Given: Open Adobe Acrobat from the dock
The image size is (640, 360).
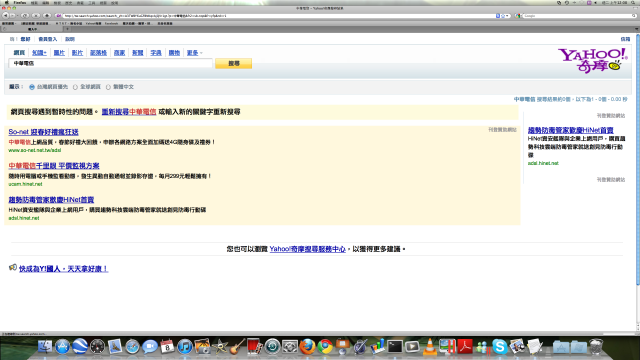Looking at the screenshot, I should click(x=464, y=347).
